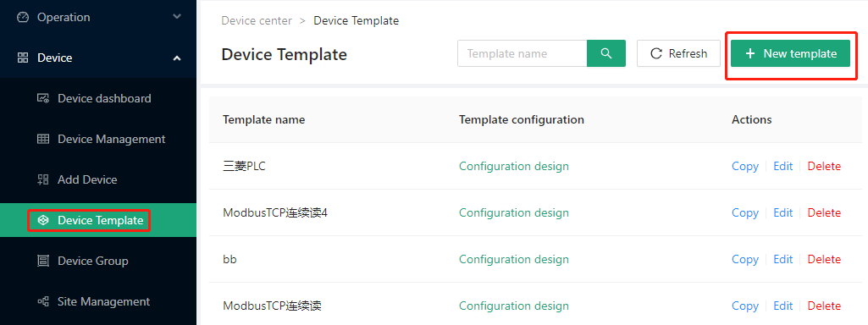Click Device center breadcrumb link

pyautogui.click(x=257, y=21)
